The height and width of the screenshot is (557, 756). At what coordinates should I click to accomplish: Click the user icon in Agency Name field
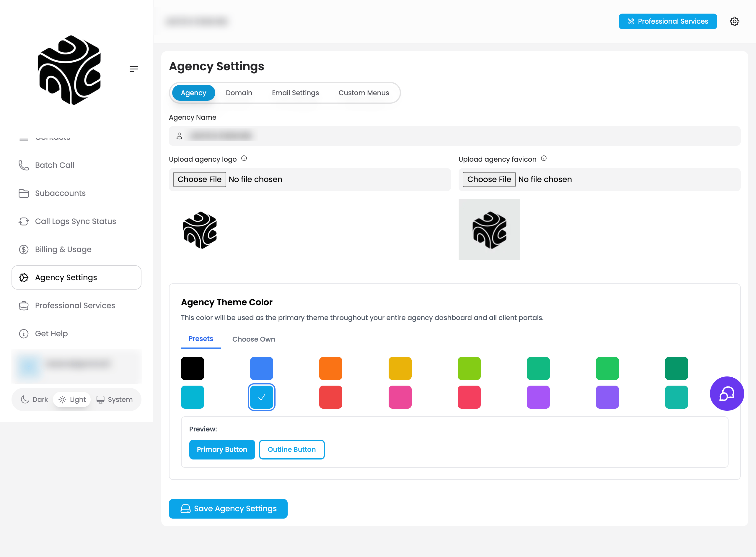pyautogui.click(x=179, y=136)
